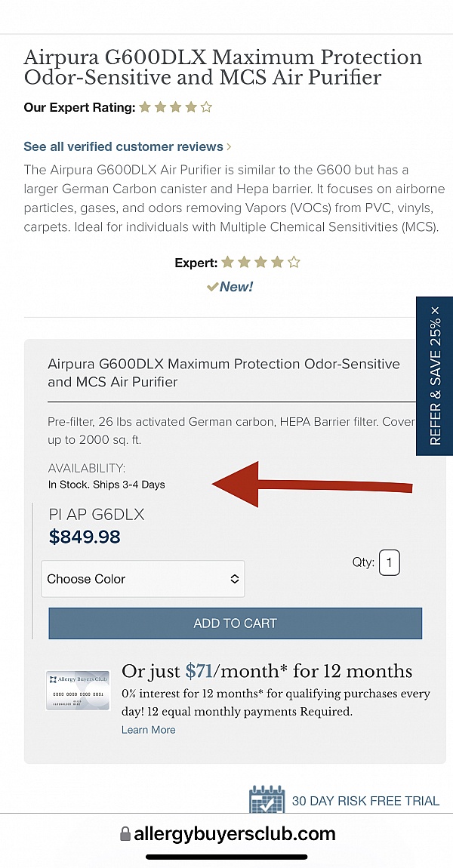
Task: Open See all verified customer reviews link
Action: click(x=123, y=146)
